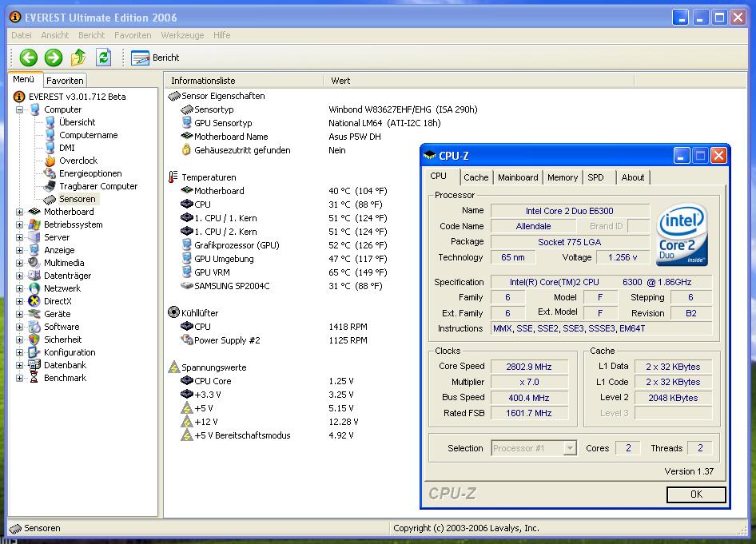The image size is (756, 544).
Task: Select the DirectX tree item
Action: click(x=58, y=301)
